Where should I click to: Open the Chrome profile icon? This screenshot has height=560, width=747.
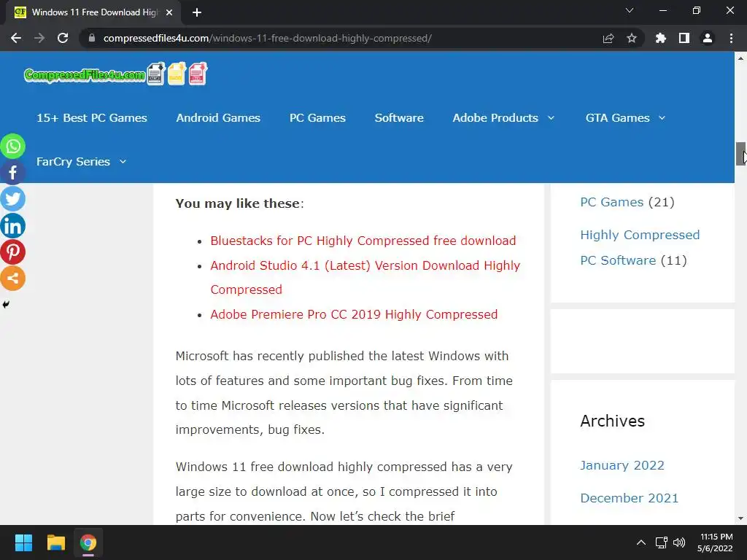pyautogui.click(x=708, y=38)
